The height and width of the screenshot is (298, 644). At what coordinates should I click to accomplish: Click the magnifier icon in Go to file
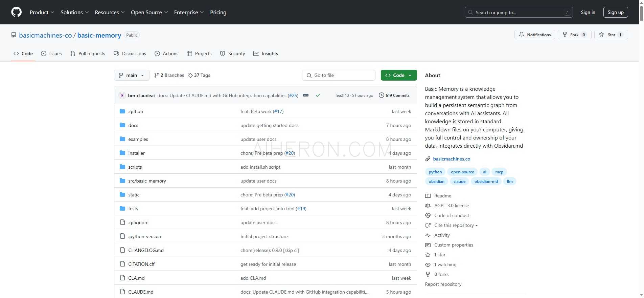[309, 75]
